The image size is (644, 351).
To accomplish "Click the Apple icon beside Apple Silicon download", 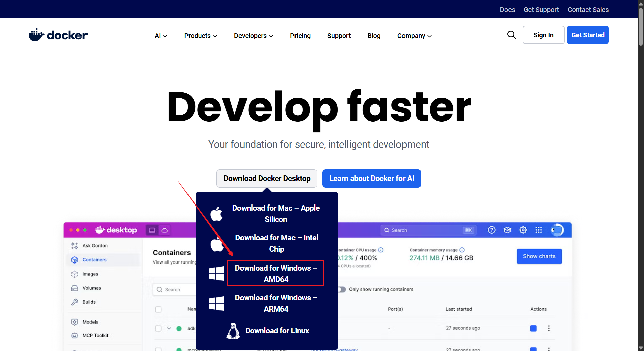I will pyautogui.click(x=216, y=214).
